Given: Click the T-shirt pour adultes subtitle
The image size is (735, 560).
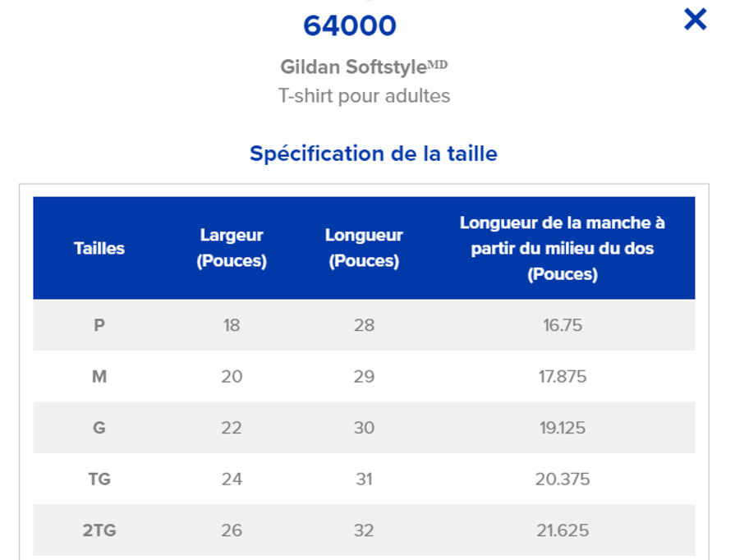Looking at the screenshot, I should tap(364, 96).
